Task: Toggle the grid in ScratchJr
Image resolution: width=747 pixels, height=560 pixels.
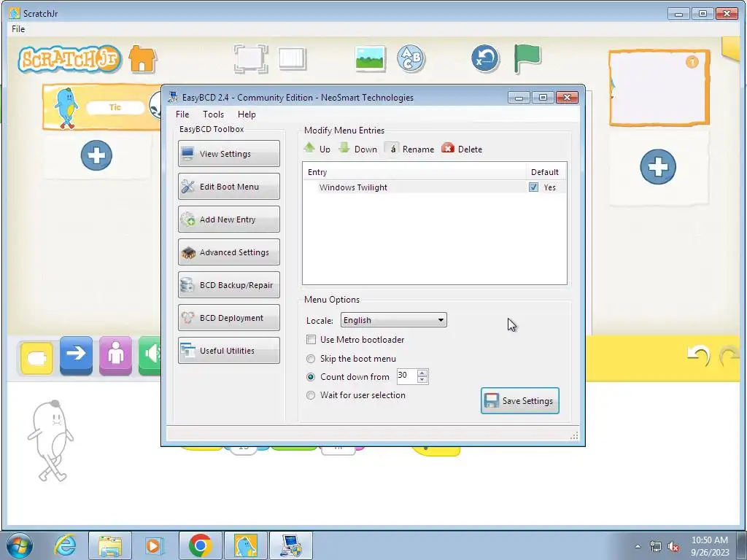Action: coord(292,58)
